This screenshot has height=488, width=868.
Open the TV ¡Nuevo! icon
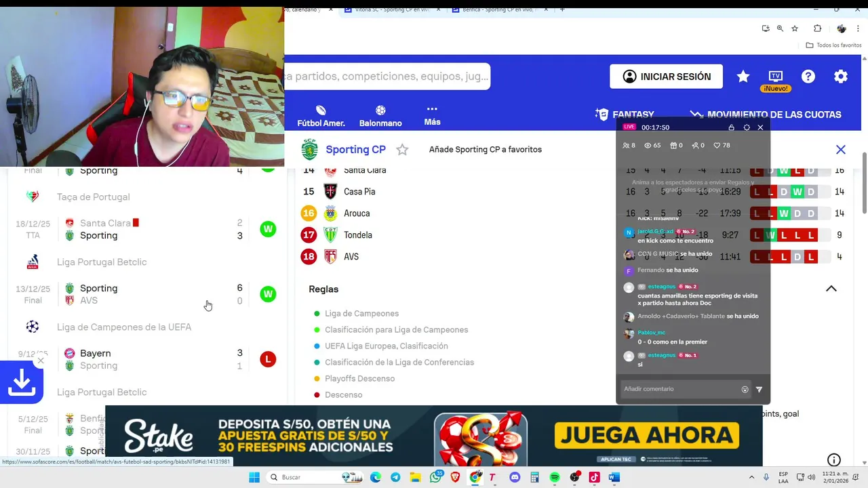coord(775,79)
